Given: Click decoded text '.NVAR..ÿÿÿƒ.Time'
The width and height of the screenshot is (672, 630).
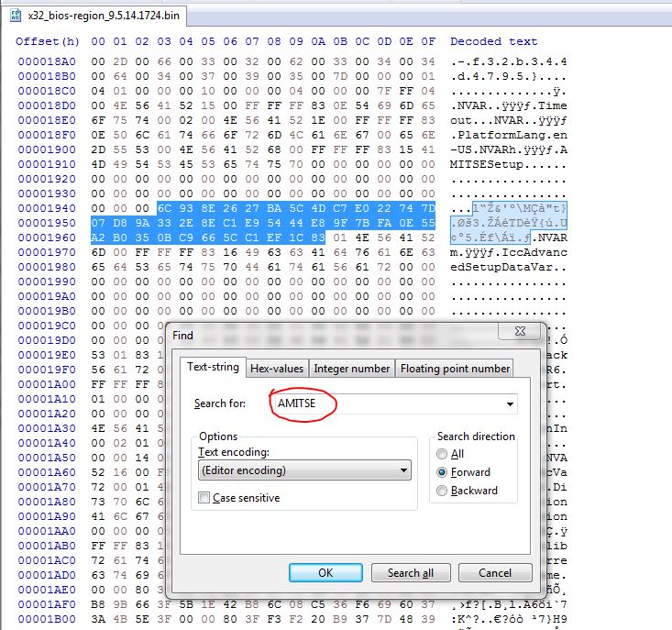Looking at the screenshot, I should 509,105.
